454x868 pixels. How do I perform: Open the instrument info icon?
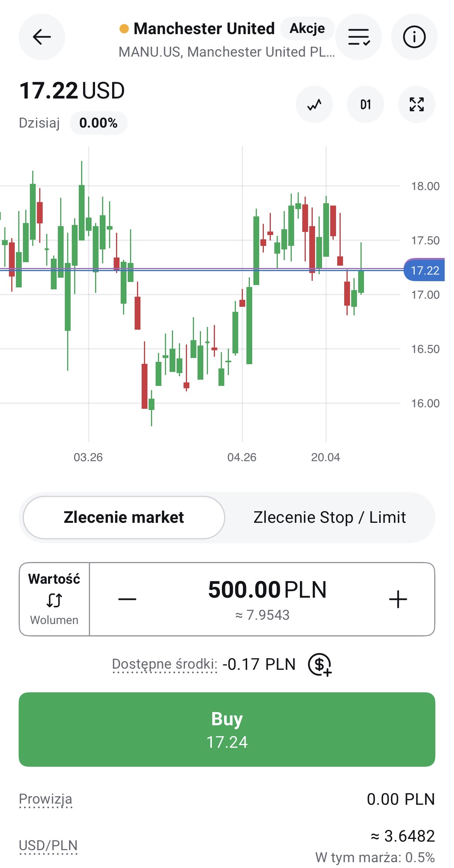coord(414,37)
